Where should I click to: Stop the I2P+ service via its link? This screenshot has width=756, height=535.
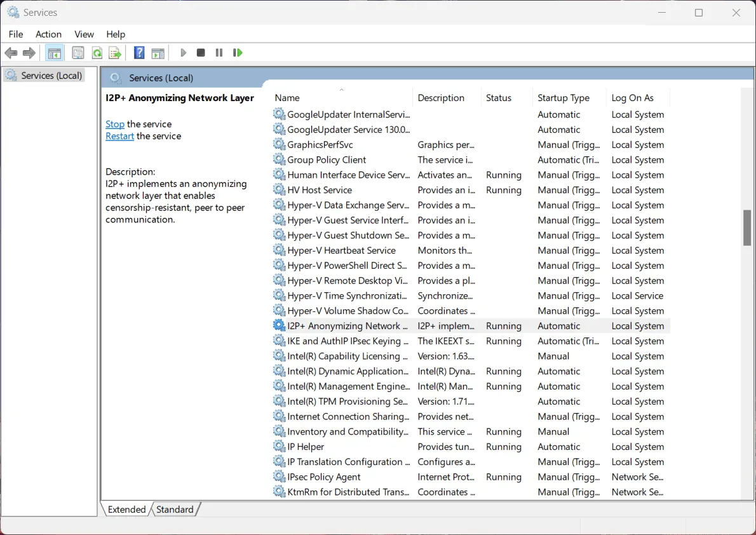pyautogui.click(x=114, y=124)
